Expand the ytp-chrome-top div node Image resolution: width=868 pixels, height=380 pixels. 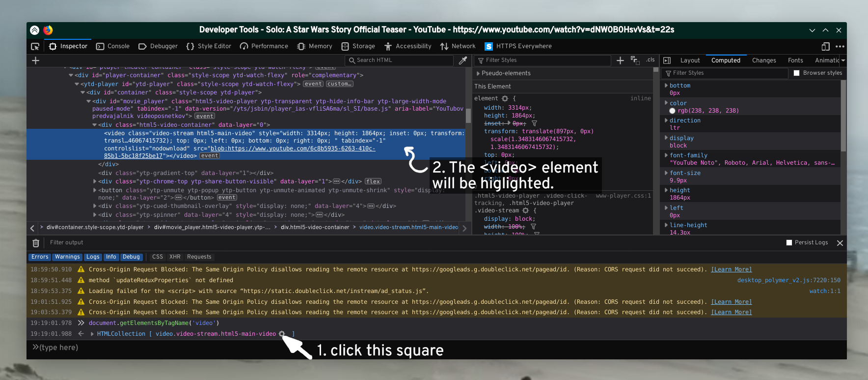click(95, 181)
